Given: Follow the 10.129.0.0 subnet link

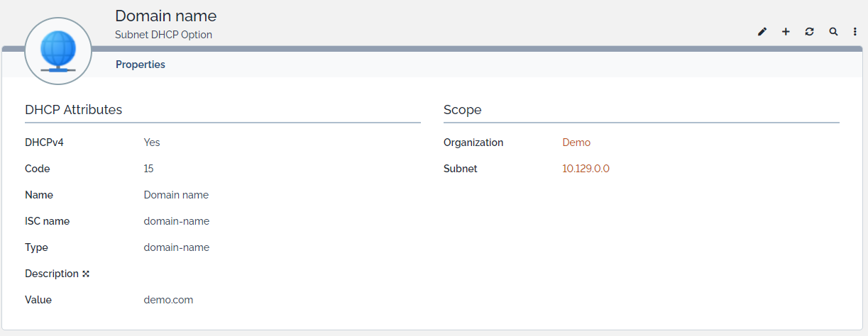Looking at the screenshot, I should coord(586,169).
